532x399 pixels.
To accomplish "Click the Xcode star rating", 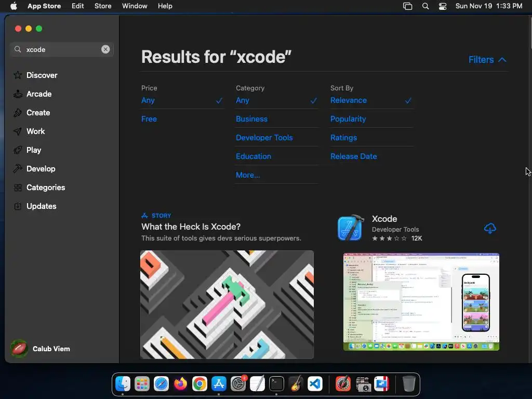I will 390,238.
